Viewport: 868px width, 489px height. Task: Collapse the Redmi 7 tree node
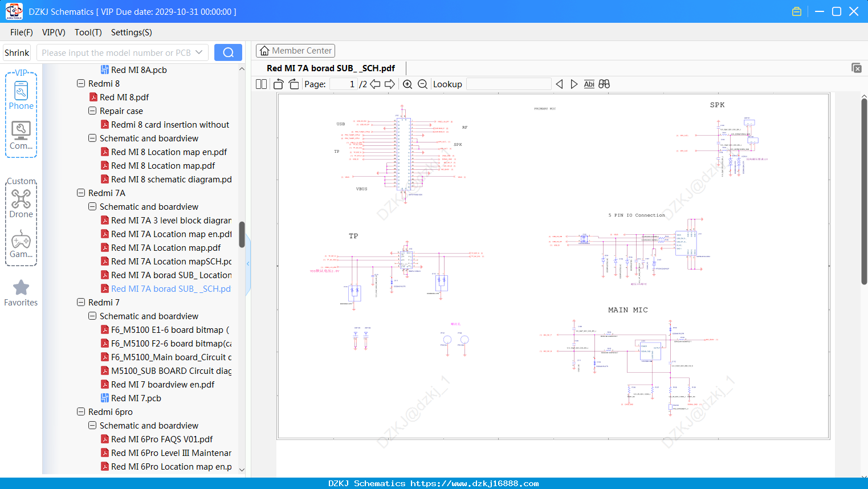point(81,302)
